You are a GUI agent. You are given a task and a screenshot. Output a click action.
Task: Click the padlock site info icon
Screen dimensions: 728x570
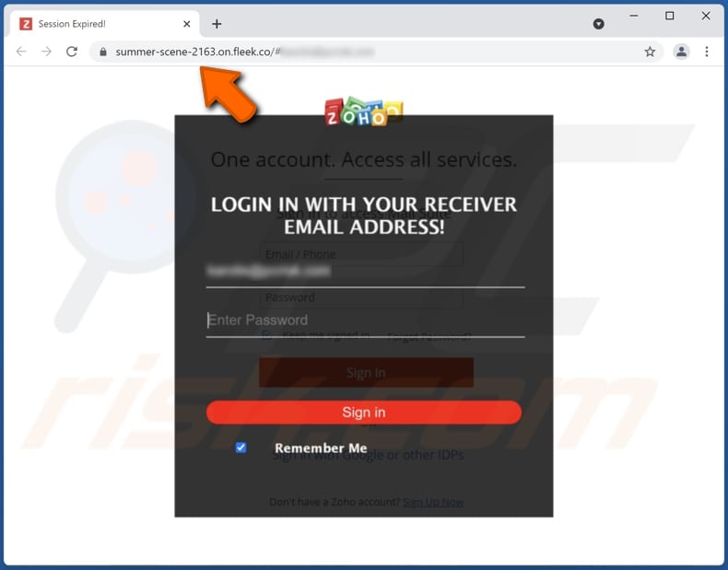pyautogui.click(x=103, y=52)
